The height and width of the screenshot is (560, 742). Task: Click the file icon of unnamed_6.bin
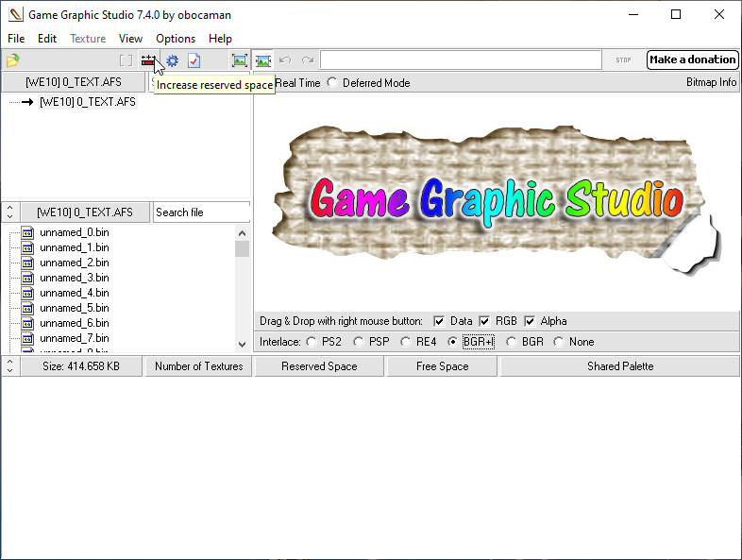(27, 323)
